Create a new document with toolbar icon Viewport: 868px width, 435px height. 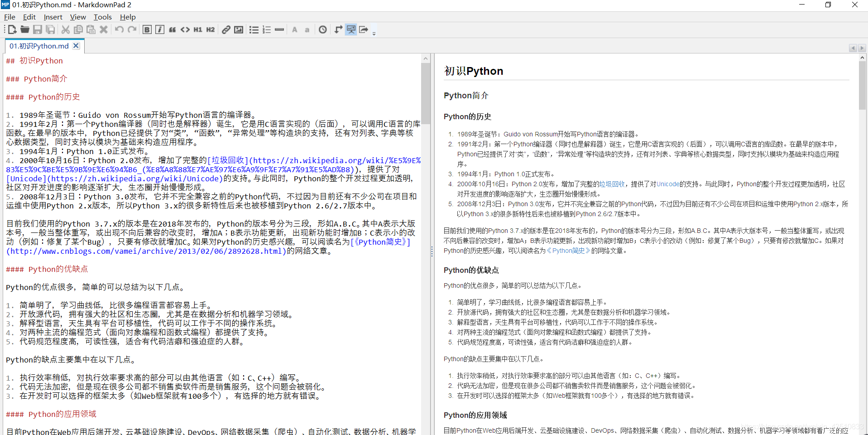[12, 29]
